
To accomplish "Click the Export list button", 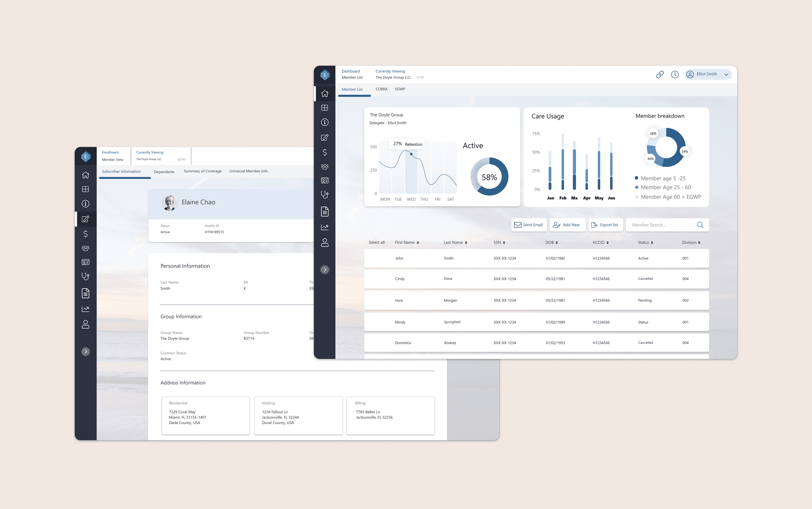I will (x=605, y=225).
